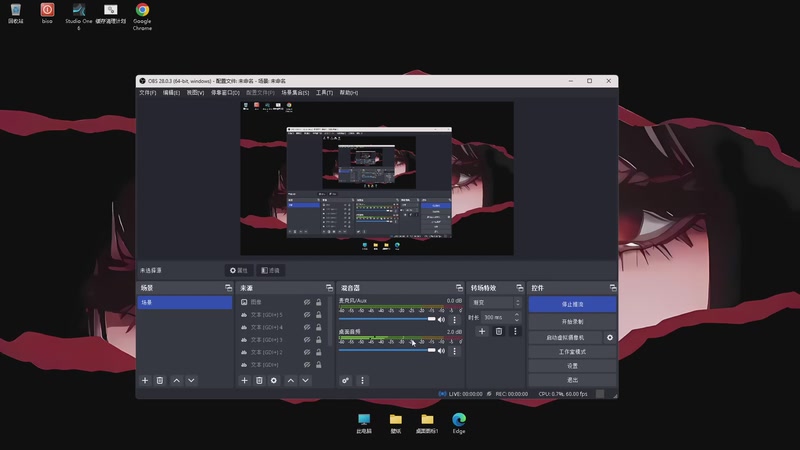
Task: Decrease transition duration 300 ms down arrow
Action: coord(517,320)
